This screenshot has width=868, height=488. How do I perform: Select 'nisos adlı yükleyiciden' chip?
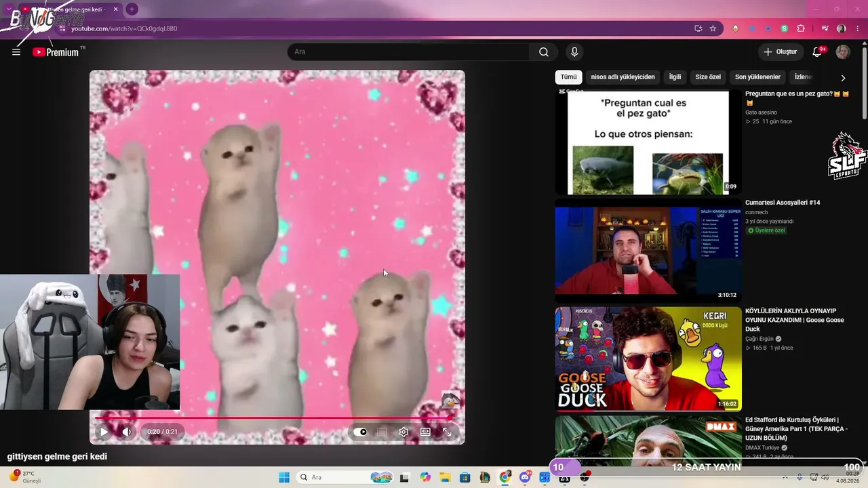623,77
